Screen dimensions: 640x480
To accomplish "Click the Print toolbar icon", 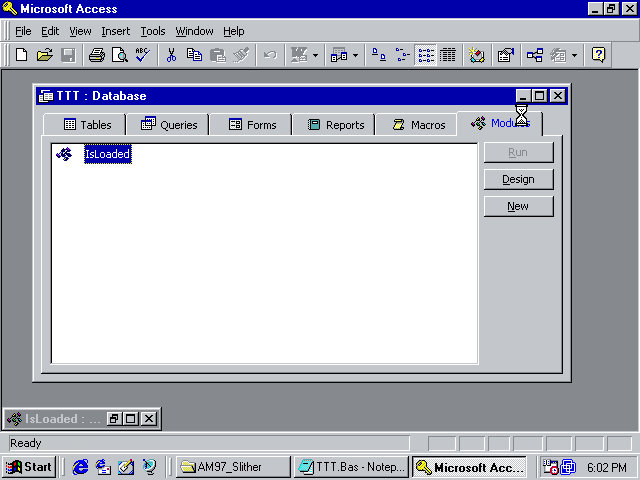I will pyautogui.click(x=96, y=55).
